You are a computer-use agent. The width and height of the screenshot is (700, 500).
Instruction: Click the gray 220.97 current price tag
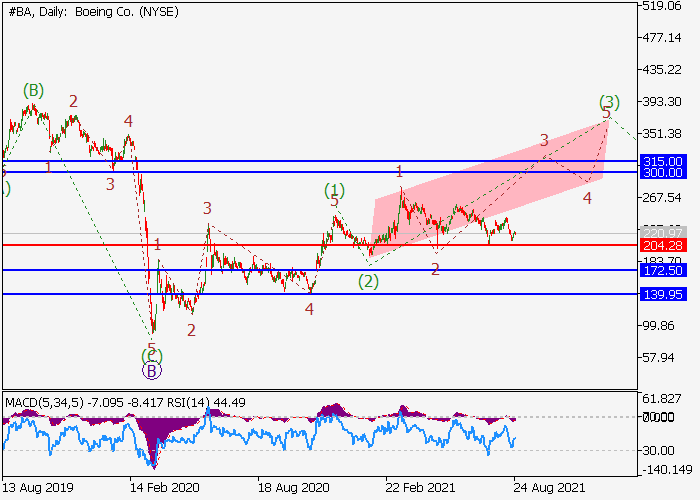point(663,233)
